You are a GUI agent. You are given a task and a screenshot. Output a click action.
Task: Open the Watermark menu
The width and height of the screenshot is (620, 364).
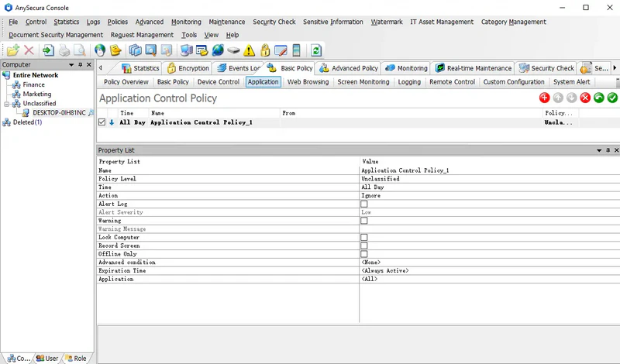point(386,22)
